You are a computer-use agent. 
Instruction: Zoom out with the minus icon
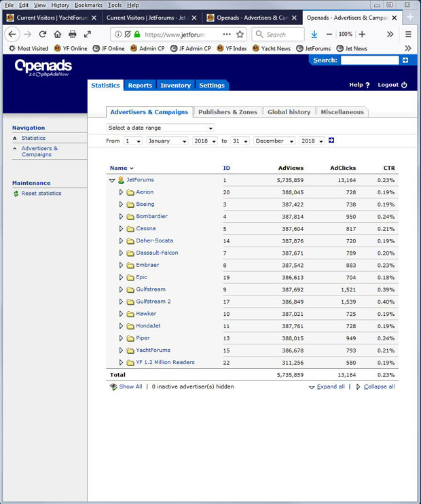pyautogui.click(x=329, y=34)
